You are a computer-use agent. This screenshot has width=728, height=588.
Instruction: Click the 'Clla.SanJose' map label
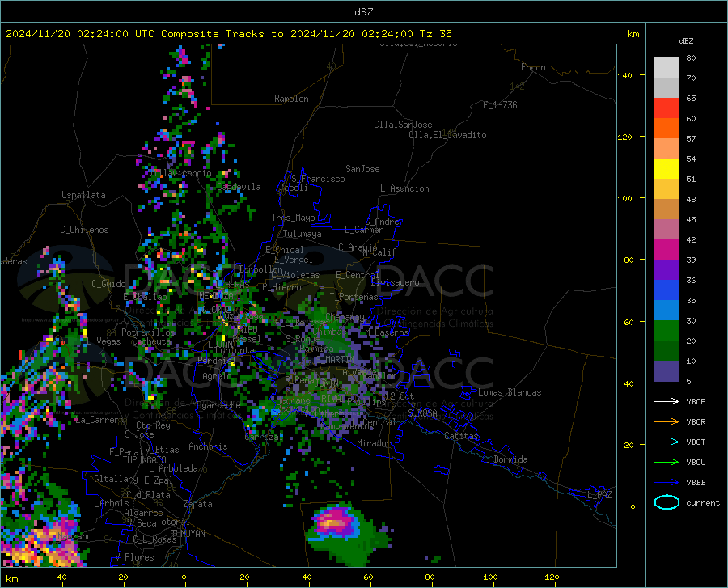[x=403, y=125]
